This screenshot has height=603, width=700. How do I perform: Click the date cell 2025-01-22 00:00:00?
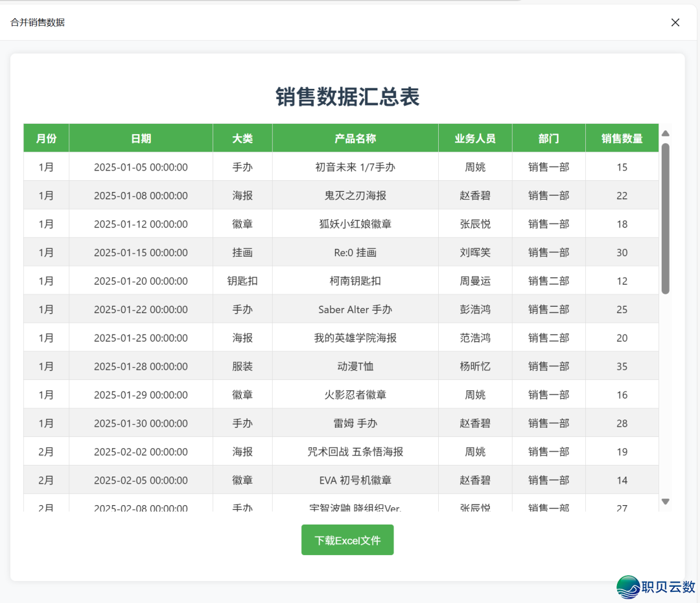[x=141, y=309]
